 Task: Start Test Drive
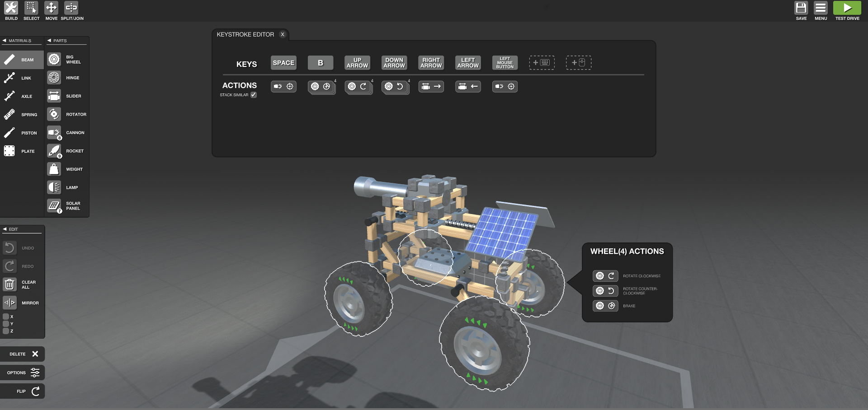click(x=847, y=11)
